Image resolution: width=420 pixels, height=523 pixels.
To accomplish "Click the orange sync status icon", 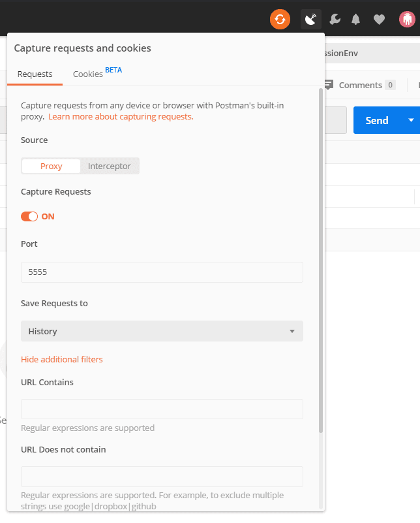I will click(280, 20).
